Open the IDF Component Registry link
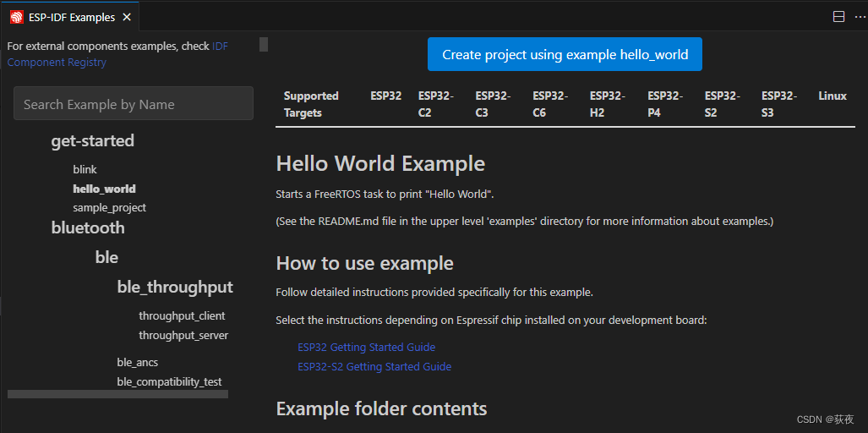Viewport: 868px width, 433px height. [x=56, y=62]
